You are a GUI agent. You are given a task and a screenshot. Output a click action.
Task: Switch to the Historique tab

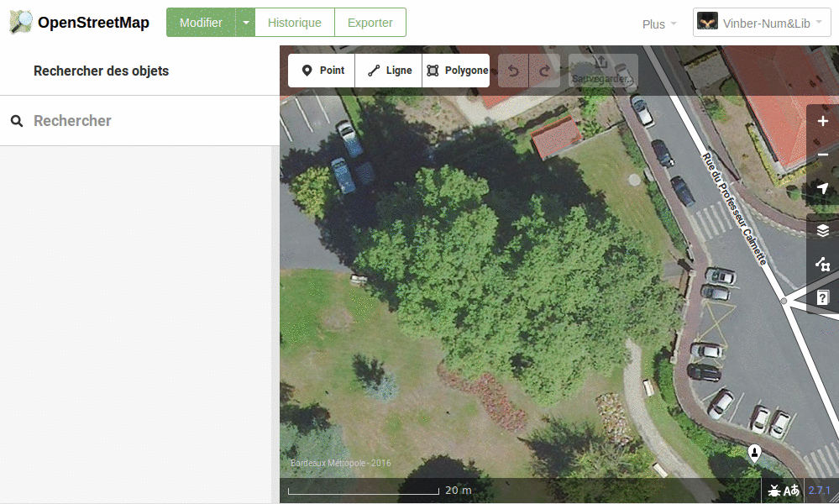(x=294, y=23)
